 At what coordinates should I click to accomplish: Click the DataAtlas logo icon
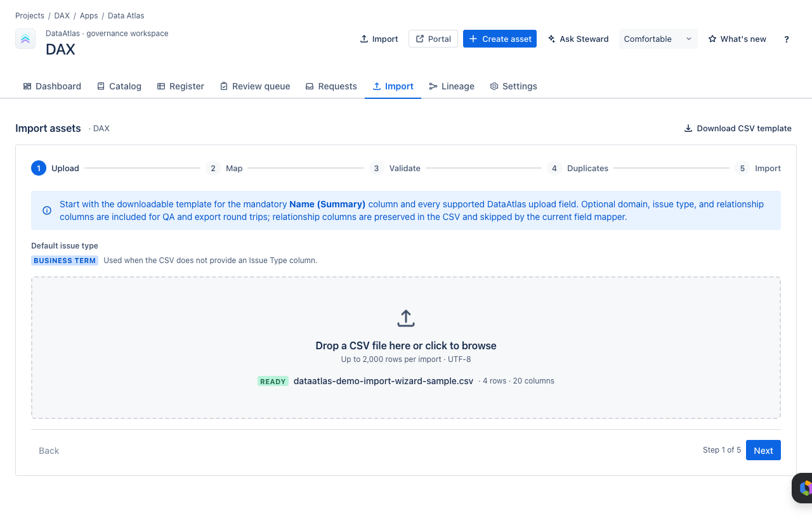point(25,39)
